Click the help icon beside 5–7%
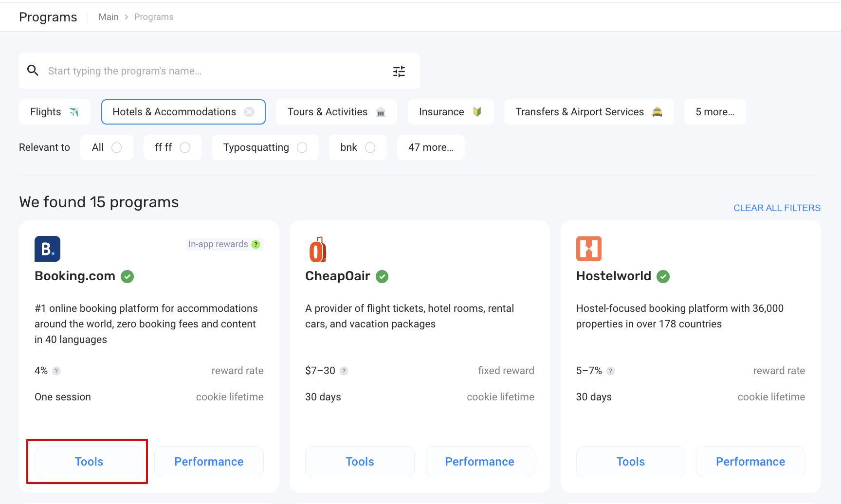Screen dimensions: 841x504 [611, 371]
